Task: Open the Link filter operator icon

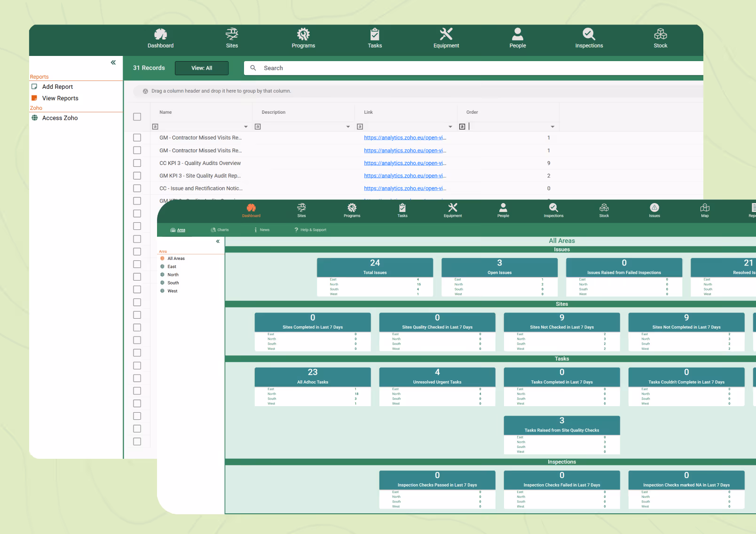Action: (x=360, y=126)
